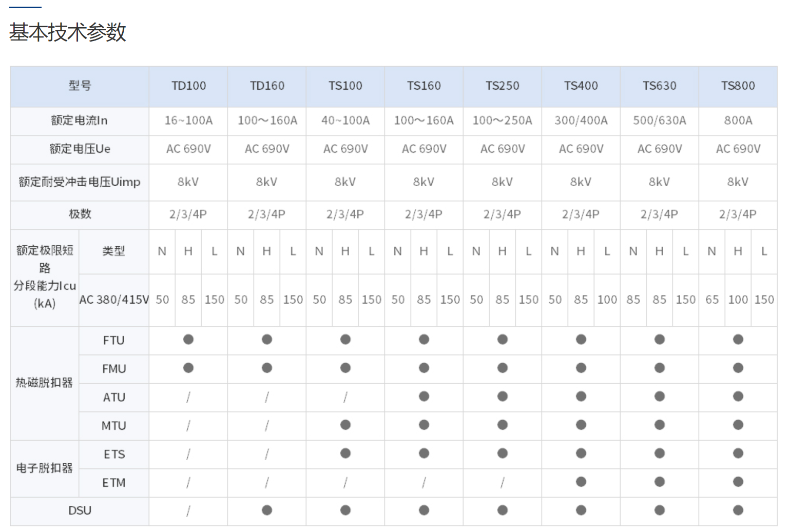
Task: Click the 电子脱扣器 row group label
Action: click(45, 468)
